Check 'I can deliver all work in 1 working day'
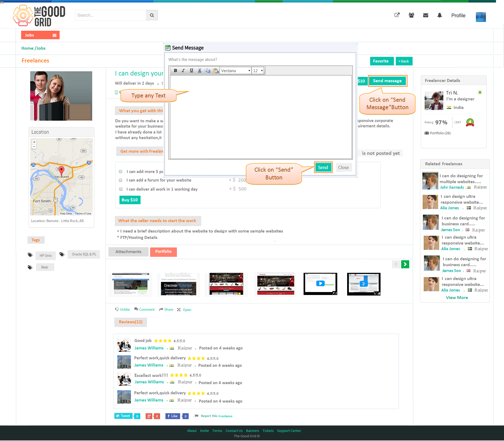 (121, 189)
